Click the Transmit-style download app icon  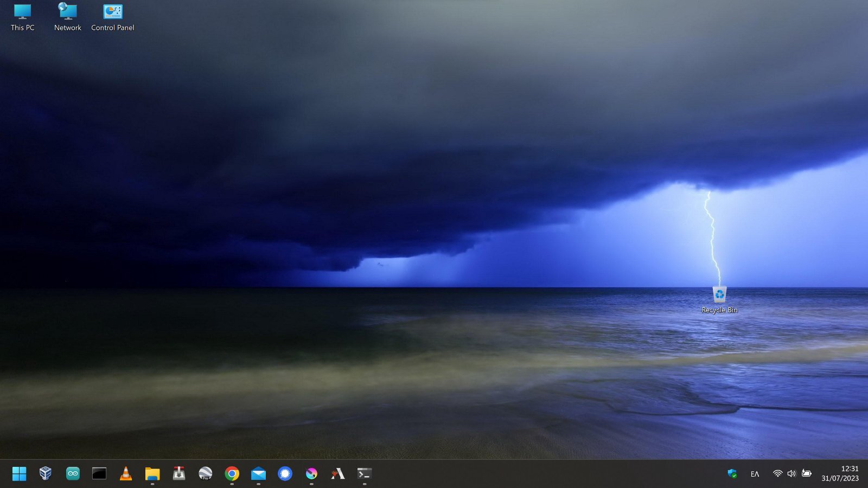coord(178,473)
